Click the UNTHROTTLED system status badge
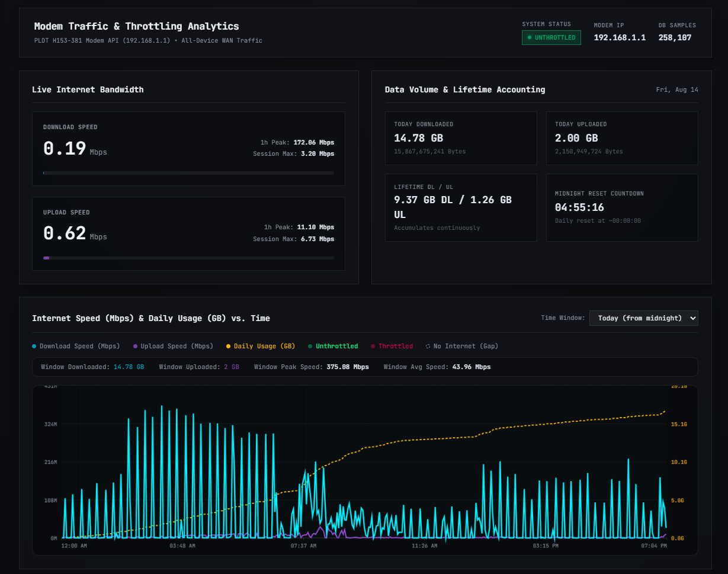Screen dimensions: 728x574 [x=551, y=37]
